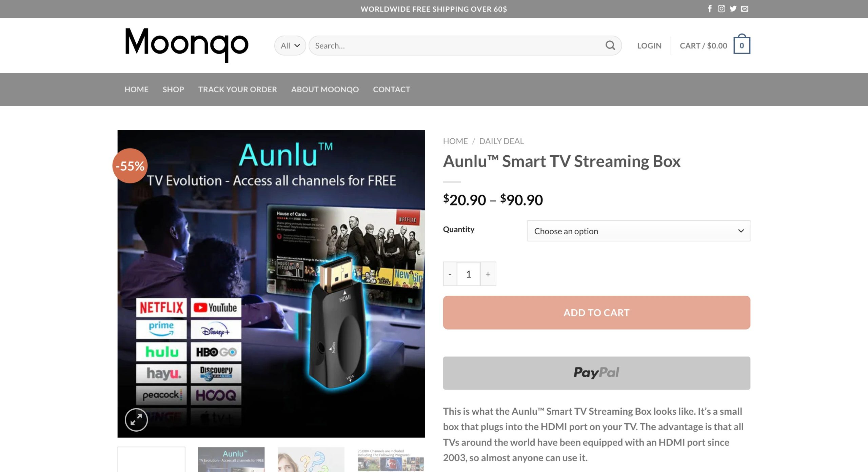
Task: Pay with the PayPal button
Action: click(596, 373)
